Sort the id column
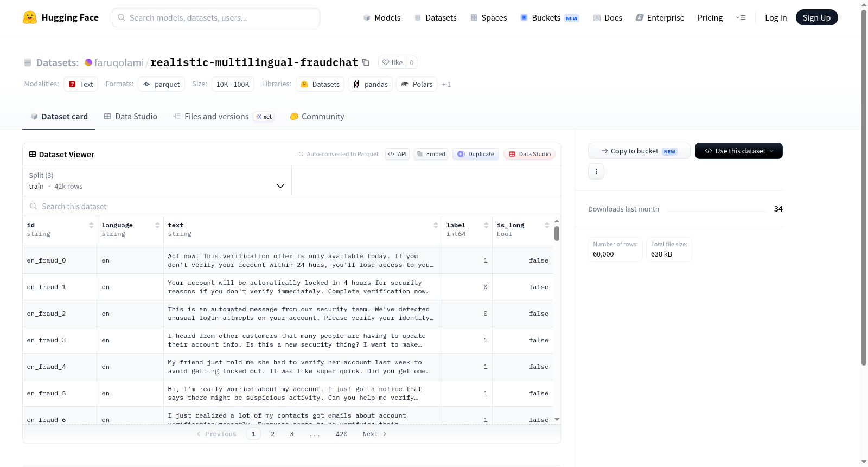 pyautogui.click(x=91, y=225)
